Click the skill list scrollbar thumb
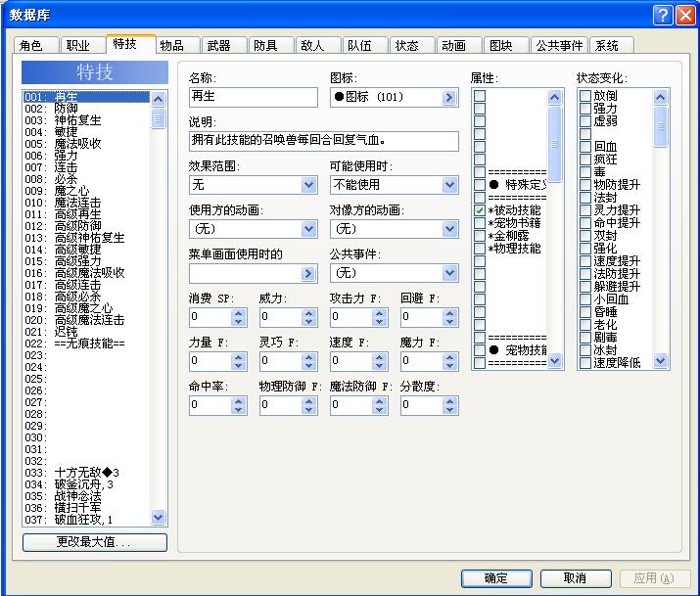The width and height of the screenshot is (700, 596). click(x=158, y=118)
